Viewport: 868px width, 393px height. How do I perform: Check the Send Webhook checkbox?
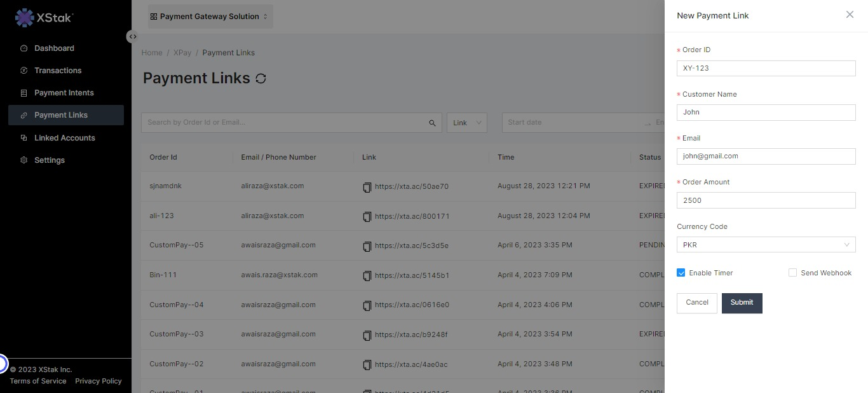click(792, 273)
